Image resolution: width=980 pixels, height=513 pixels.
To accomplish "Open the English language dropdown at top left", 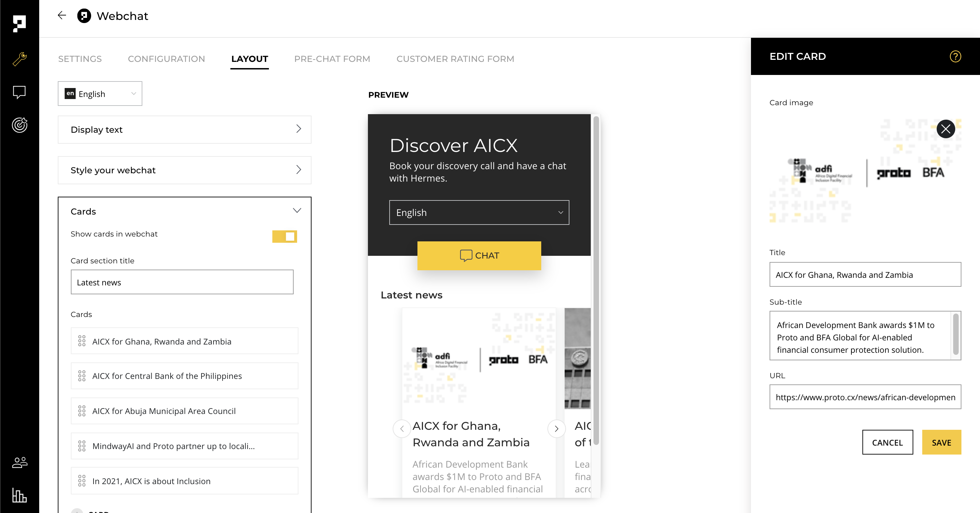I will coord(100,94).
